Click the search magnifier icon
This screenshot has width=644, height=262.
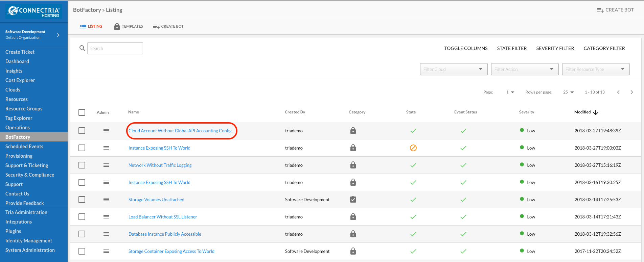coord(82,48)
